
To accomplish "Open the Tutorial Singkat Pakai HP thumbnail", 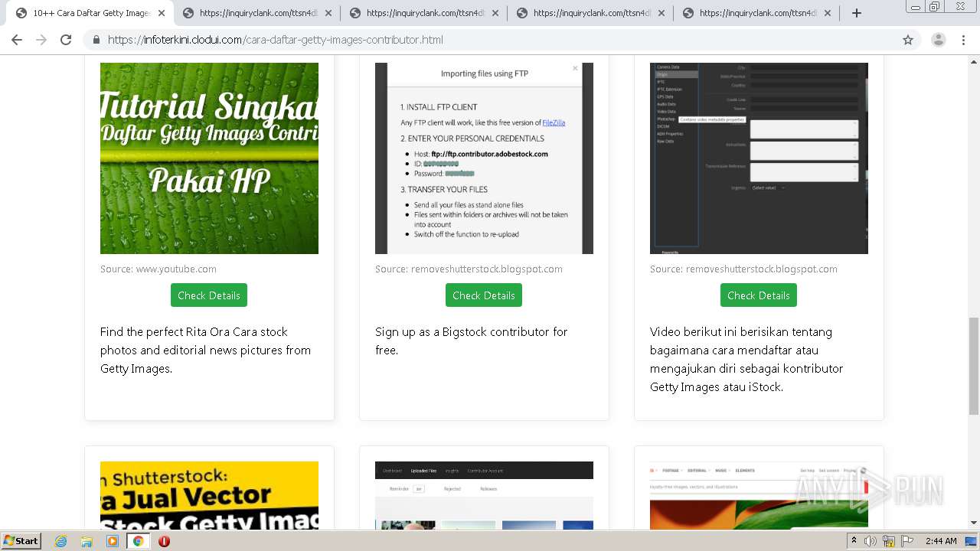I will click(209, 158).
